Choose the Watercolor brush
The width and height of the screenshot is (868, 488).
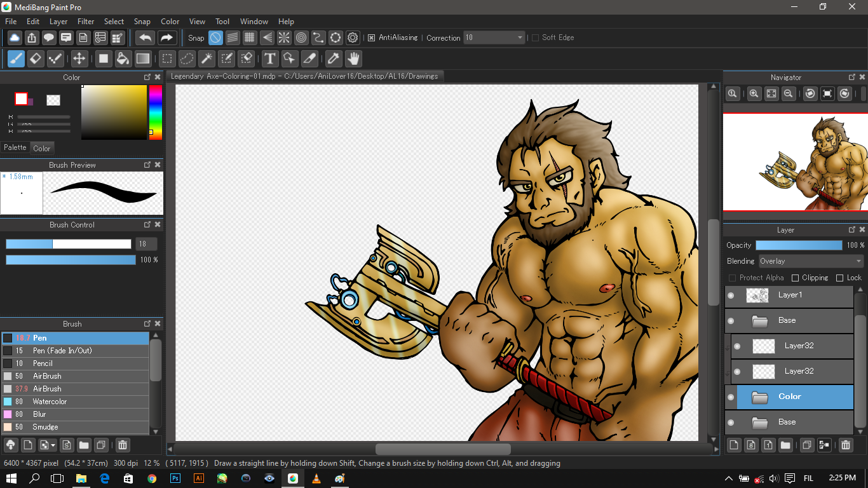click(x=75, y=402)
